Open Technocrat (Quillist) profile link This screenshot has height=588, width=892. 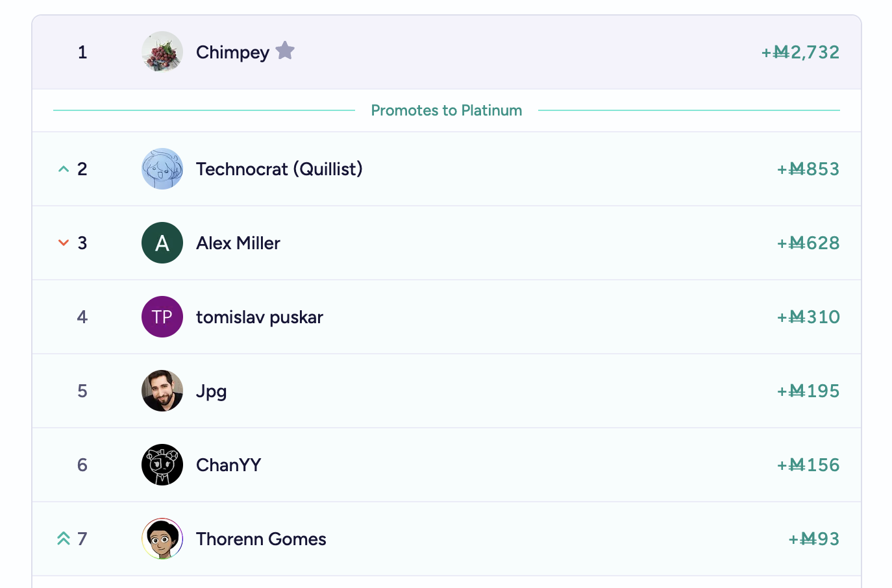(x=279, y=169)
